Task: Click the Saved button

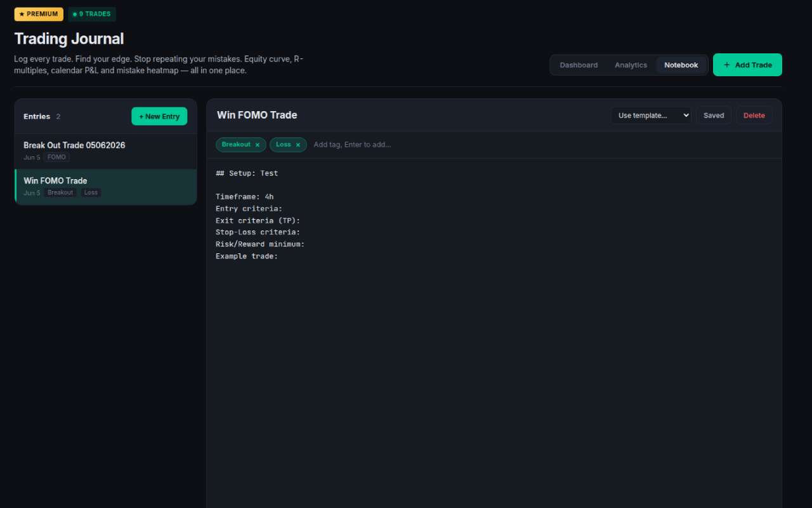Action: (714, 116)
